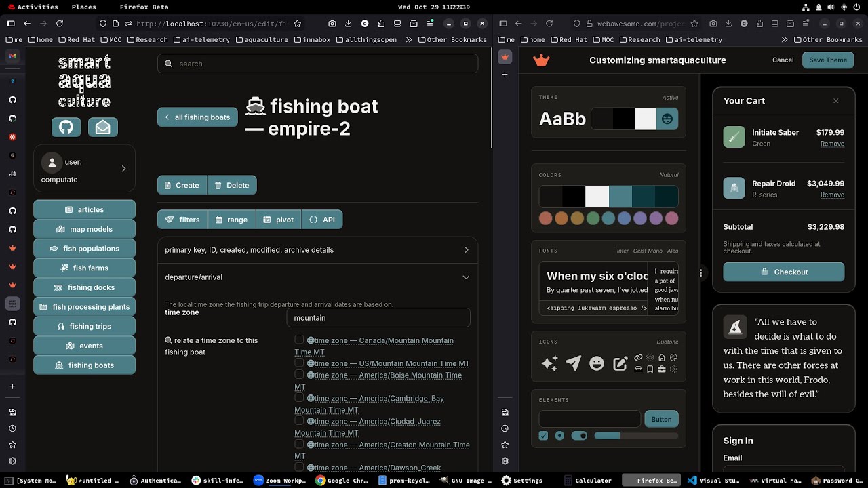This screenshot has height=488, width=868.
Task: Expand primary key, ID, created details section
Action: coord(317,250)
